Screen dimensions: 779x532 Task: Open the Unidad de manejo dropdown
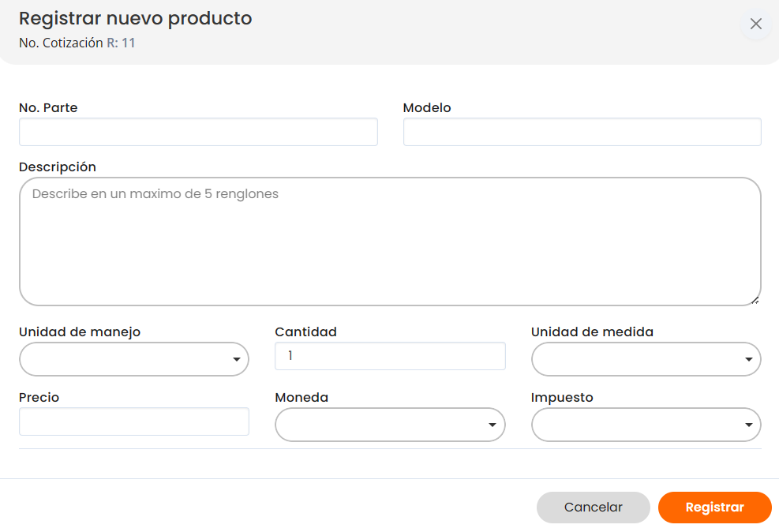point(134,359)
